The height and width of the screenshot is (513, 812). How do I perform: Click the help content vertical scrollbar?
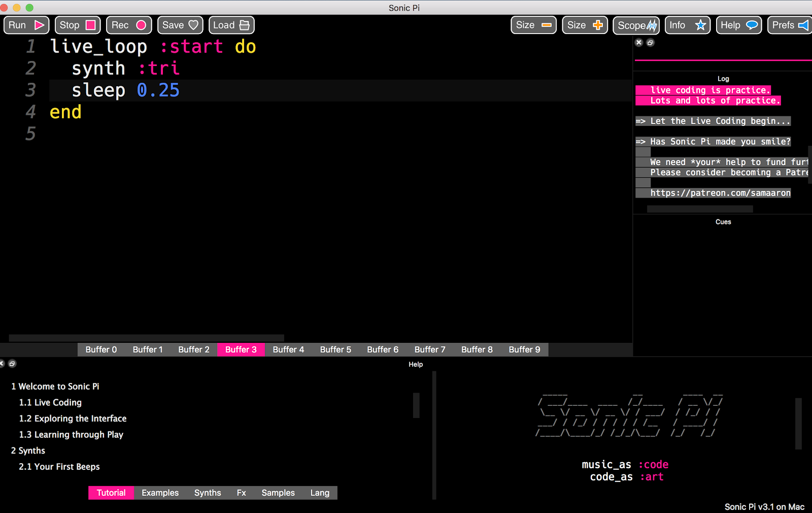pos(798,424)
